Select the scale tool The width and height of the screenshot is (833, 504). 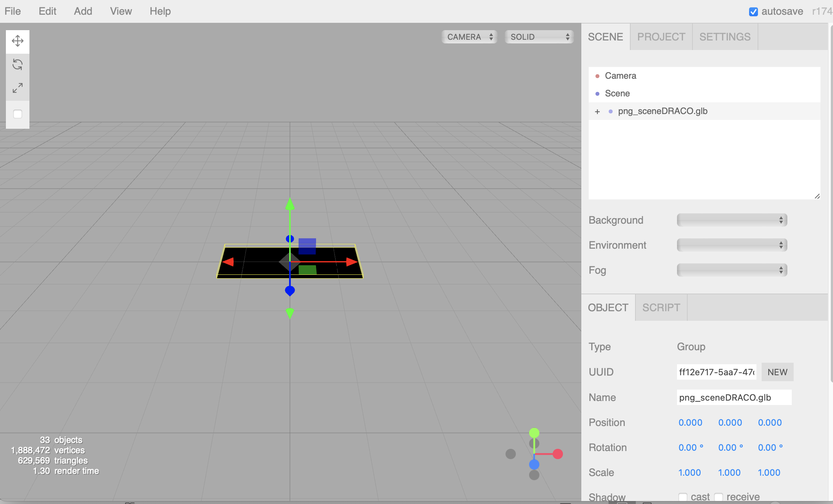pyautogui.click(x=18, y=88)
